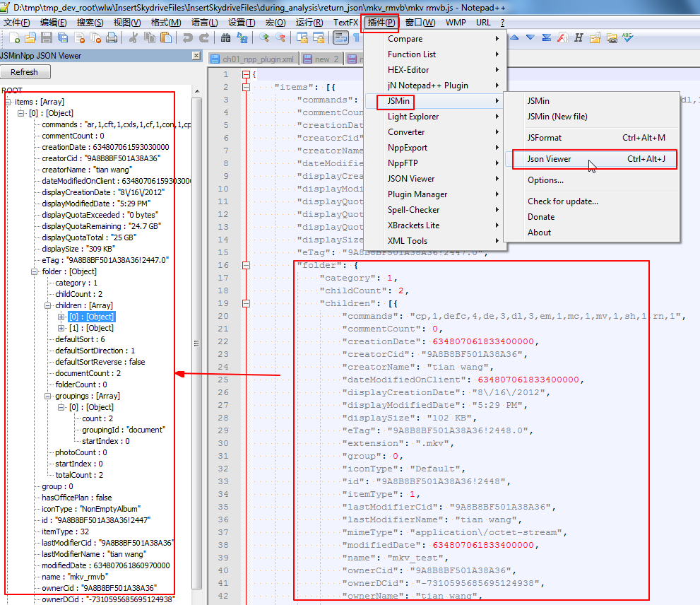This screenshot has width=700, height=605.
Task: Open Find with the binoculars icon
Action: point(225,38)
